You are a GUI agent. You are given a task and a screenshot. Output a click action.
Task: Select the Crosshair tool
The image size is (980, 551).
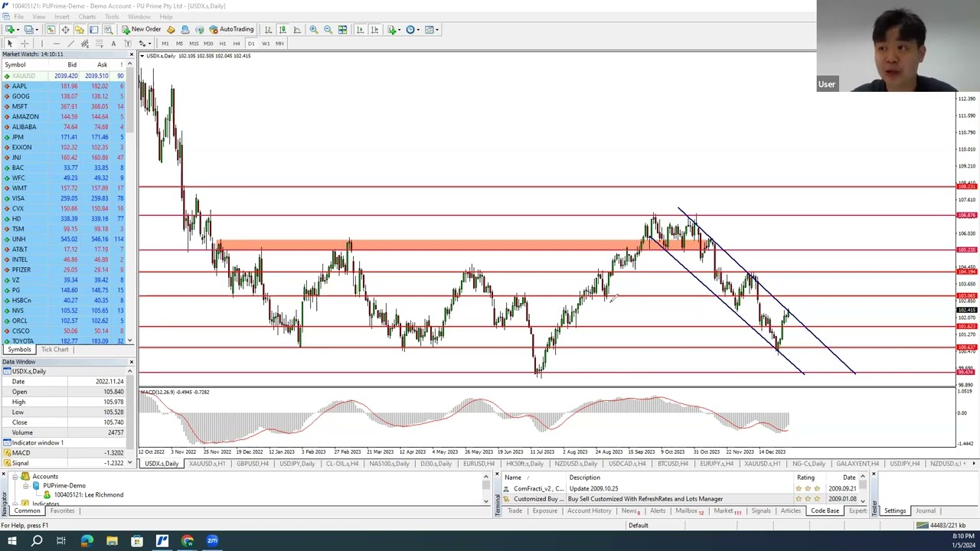(x=24, y=44)
